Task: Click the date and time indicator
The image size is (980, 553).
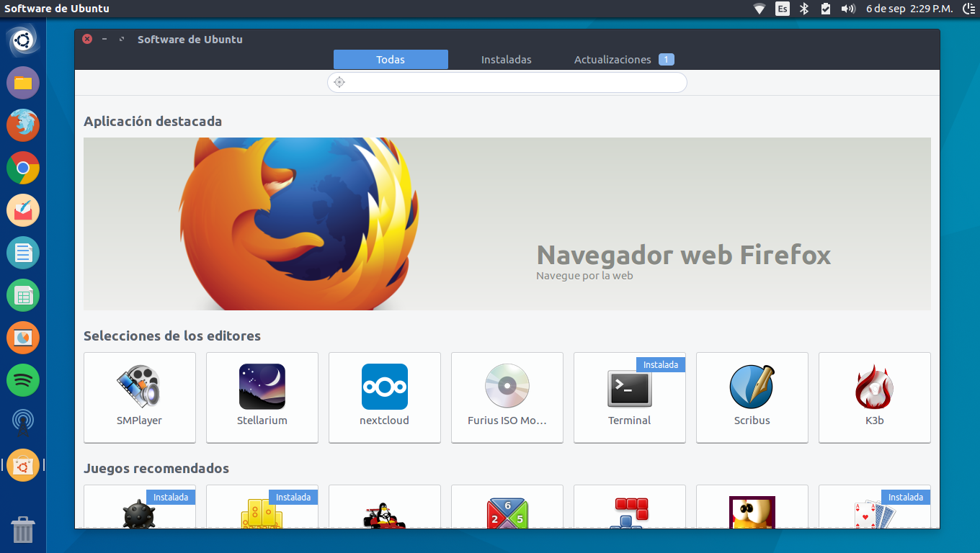Action: coord(909,9)
